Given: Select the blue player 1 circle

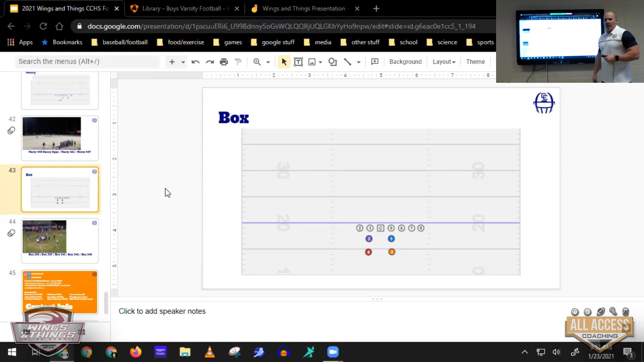Looking at the screenshot, I should coord(391,239).
